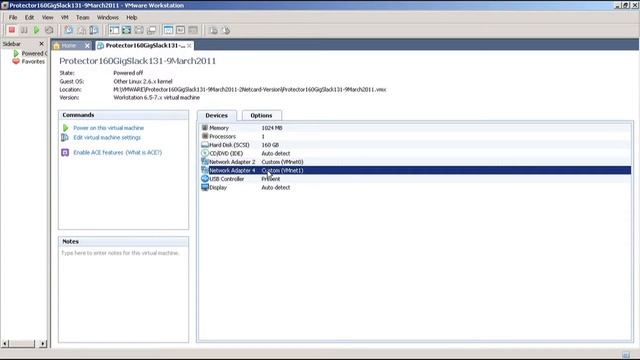Click the USB Controller label
640x360 pixels.
coord(227,179)
